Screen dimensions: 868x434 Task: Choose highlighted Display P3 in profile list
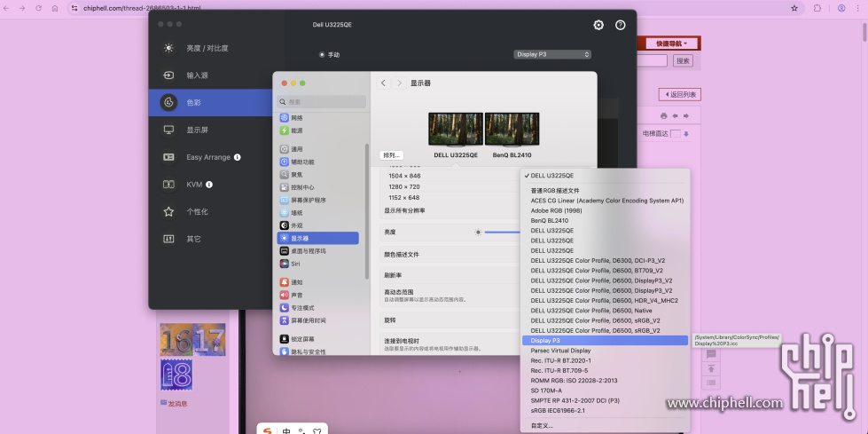605,340
